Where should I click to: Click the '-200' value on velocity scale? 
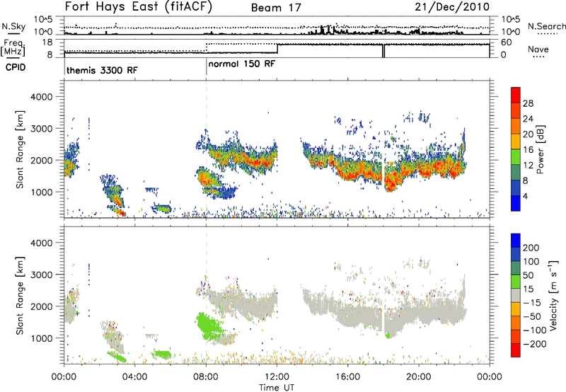[535, 344]
